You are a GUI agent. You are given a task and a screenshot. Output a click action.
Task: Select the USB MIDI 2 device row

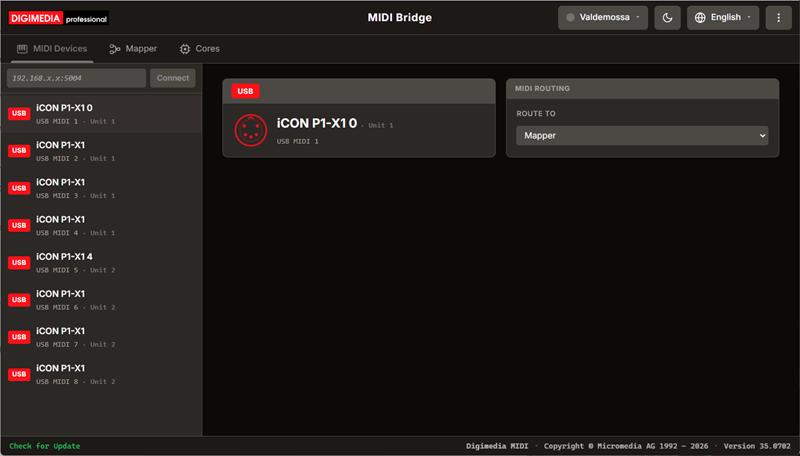click(x=102, y=151)
